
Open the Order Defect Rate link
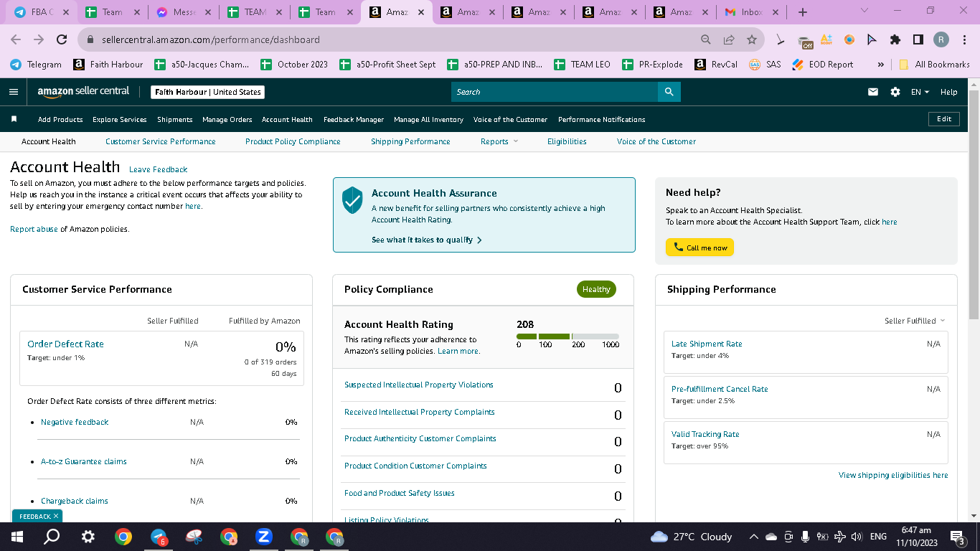point(65,344)
